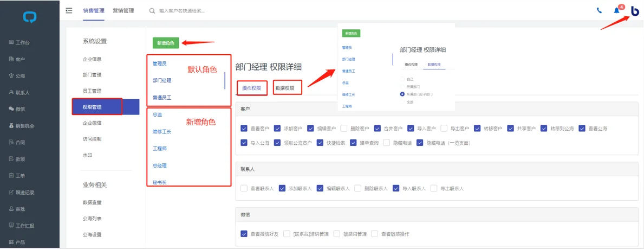Enable 导出客户 permission
Image resolution: width=644 pixels, height=249 pixels.
pyautogui.click(x=444, y=129)
